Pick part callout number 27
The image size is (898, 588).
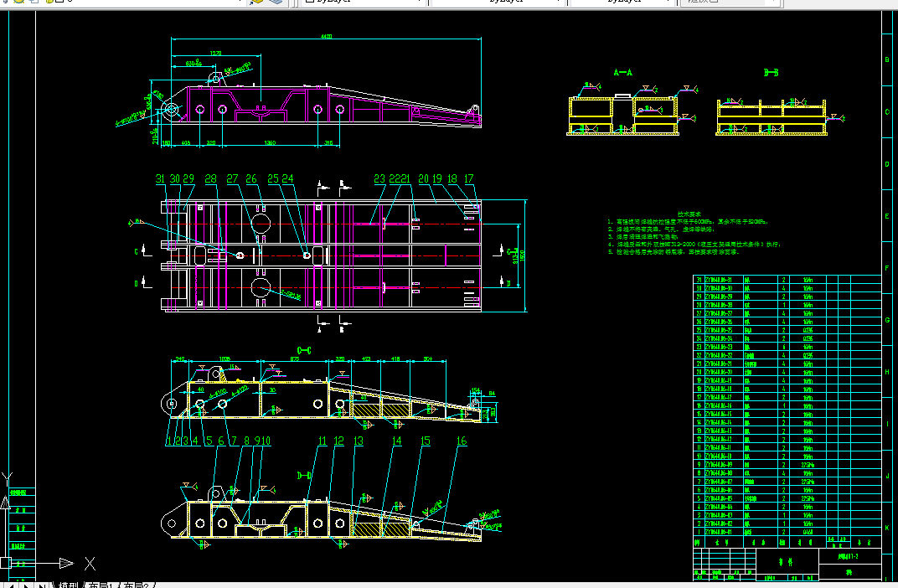pos(232,178)
